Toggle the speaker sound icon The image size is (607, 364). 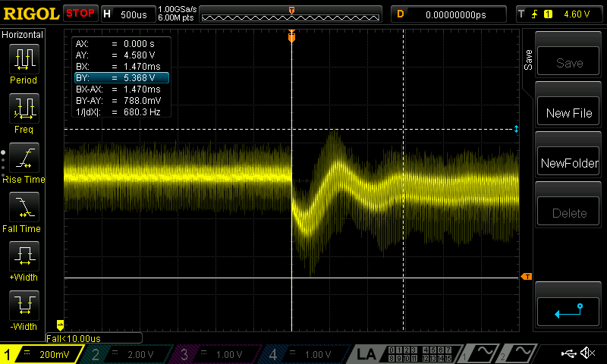[587, 353]
